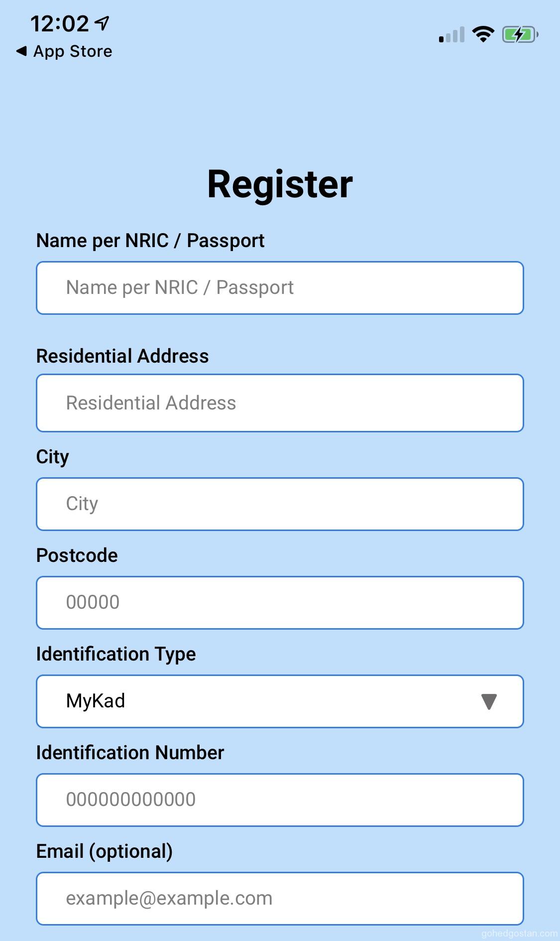Tap the Wi-Fi status icon

click(x=483, y=34)
